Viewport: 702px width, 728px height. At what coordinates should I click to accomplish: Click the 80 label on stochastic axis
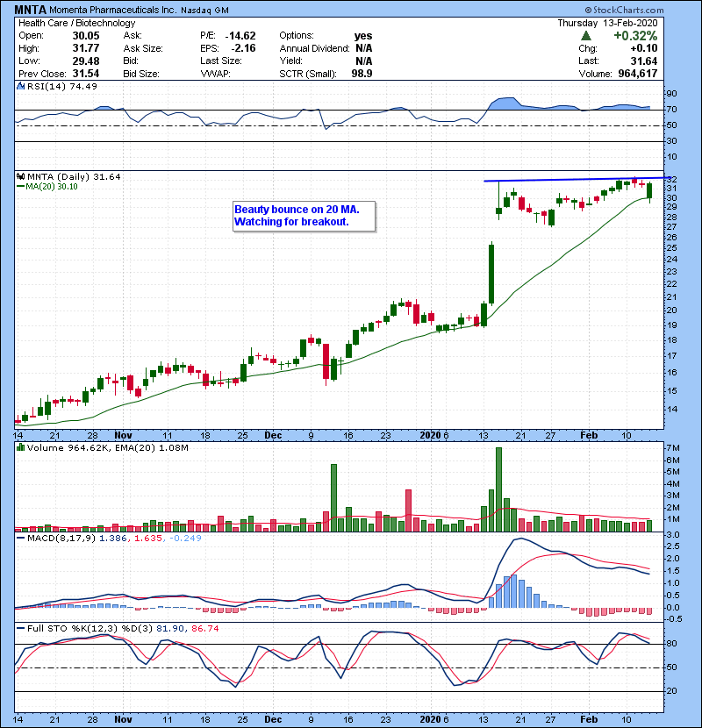672,644
